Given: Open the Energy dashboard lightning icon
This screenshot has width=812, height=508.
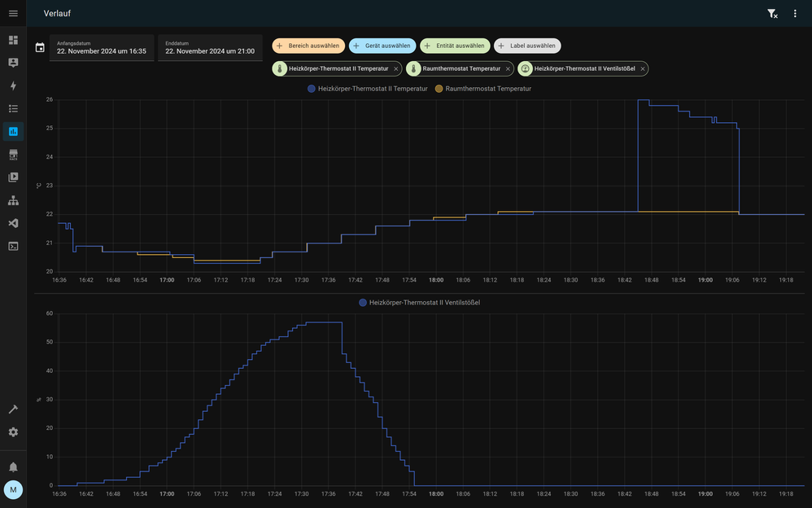Looking at the screenshot, I should point(13,85).
